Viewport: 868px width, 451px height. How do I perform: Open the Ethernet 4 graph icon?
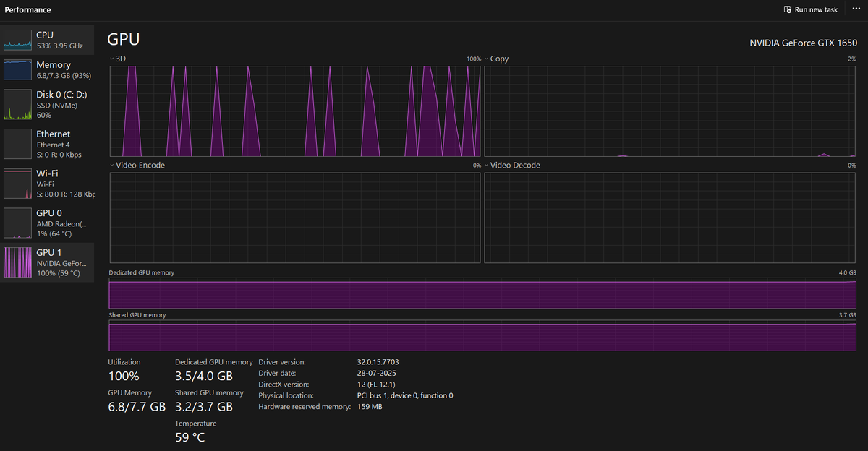pos(18,144)
